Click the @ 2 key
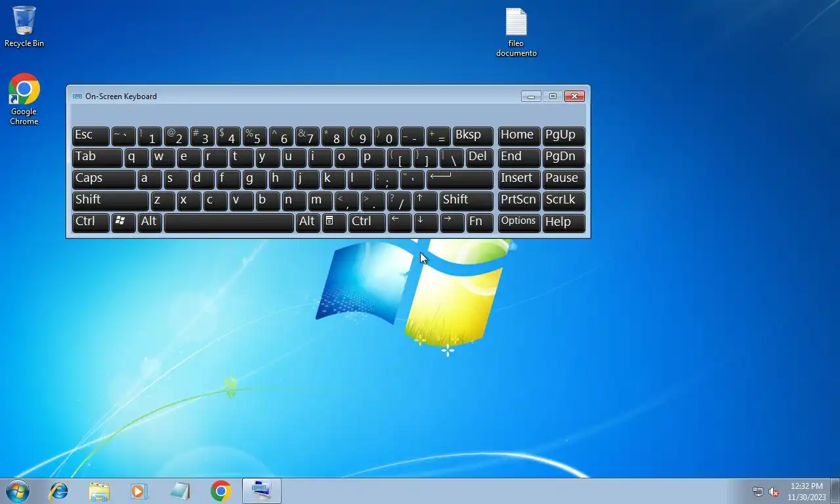 [x=176, y=136]
